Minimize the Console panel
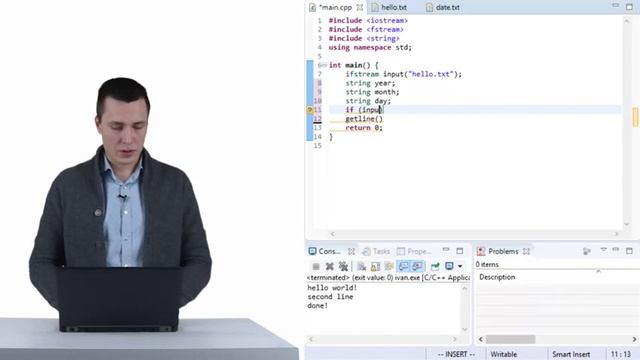Screen dimensions: 640x360 point(446,249)
